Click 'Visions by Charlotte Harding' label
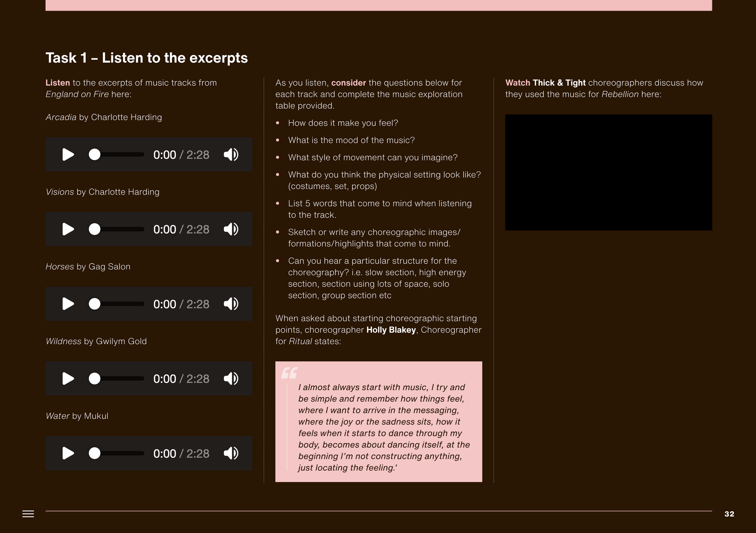 [x=103, y=192]
